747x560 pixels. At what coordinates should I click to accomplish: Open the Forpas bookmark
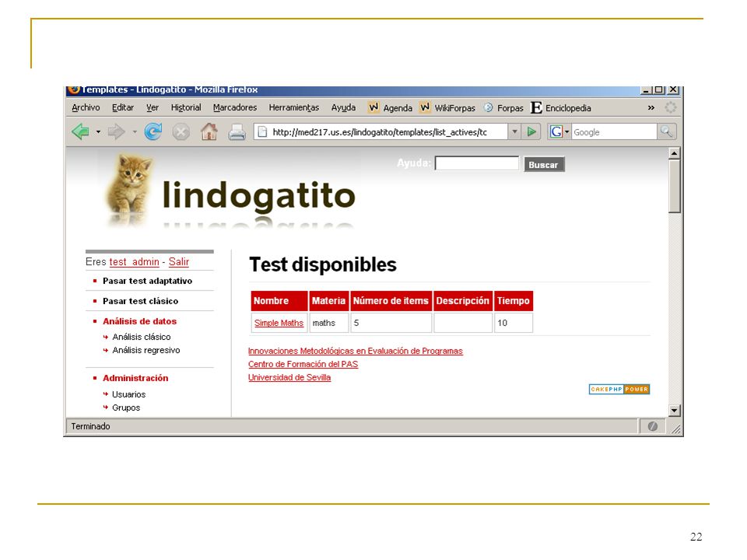[503, 107]
